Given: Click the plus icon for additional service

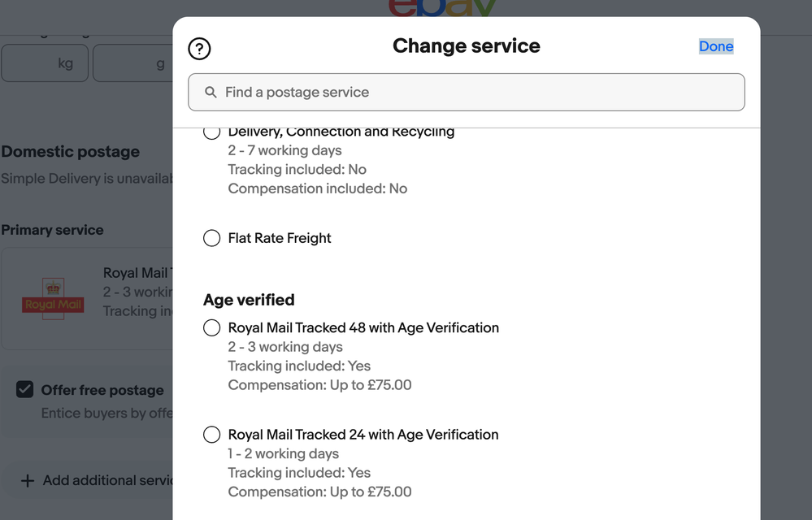Looking at the screenshot, I should click(x=27, y=481).
